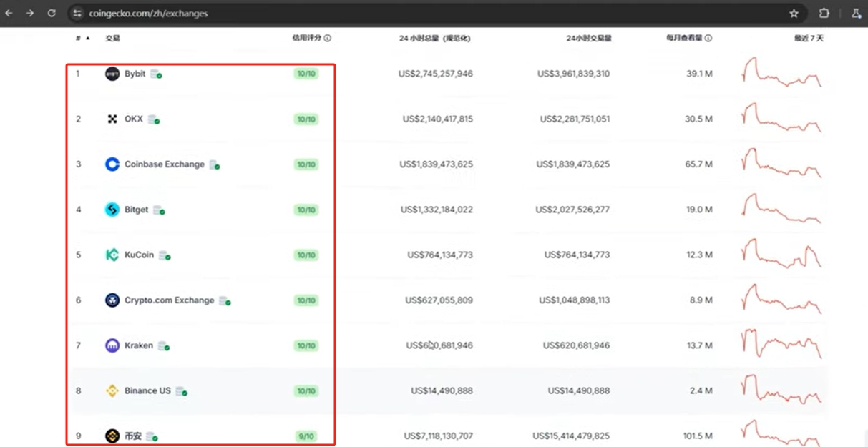Screen dimensions: 868x447
Task: Reload the CoinGecko exchanges page
Action: pos(52,13)
